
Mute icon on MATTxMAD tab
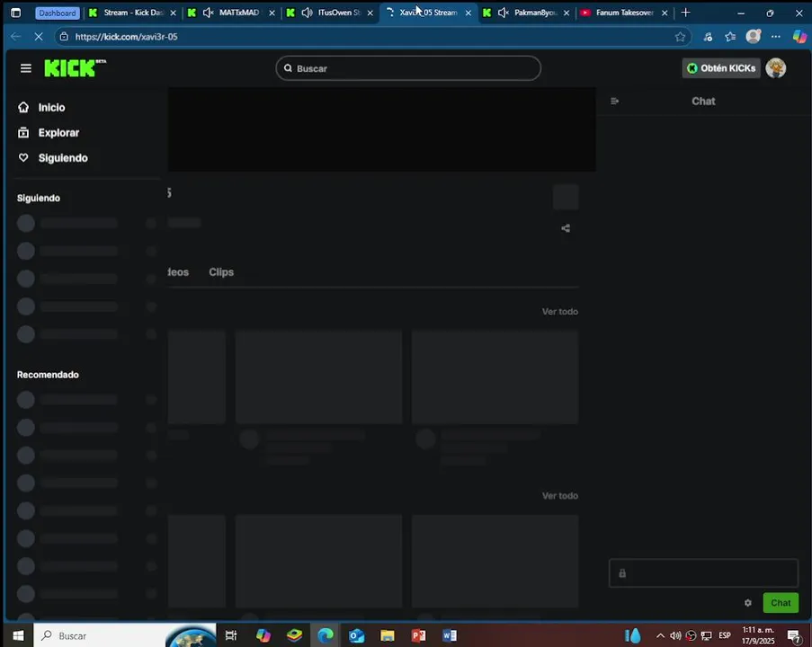tap(209, 13)
